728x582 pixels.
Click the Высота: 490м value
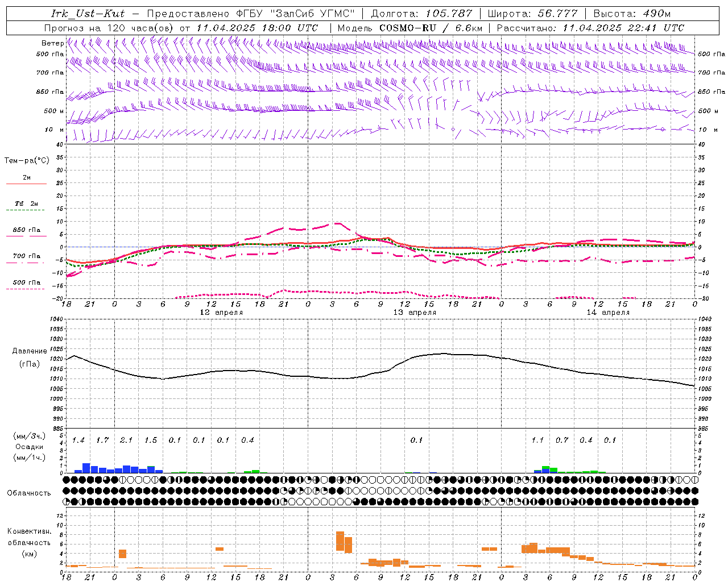pyautogui.click(x=632, y=14)
